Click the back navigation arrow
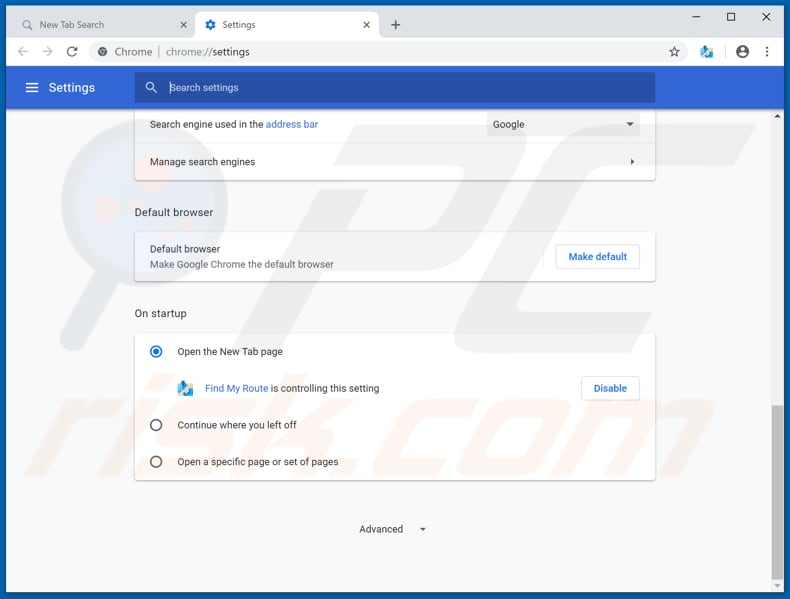Image resolution: width=790 pixels, height=599 pixels. coord(23,51)
